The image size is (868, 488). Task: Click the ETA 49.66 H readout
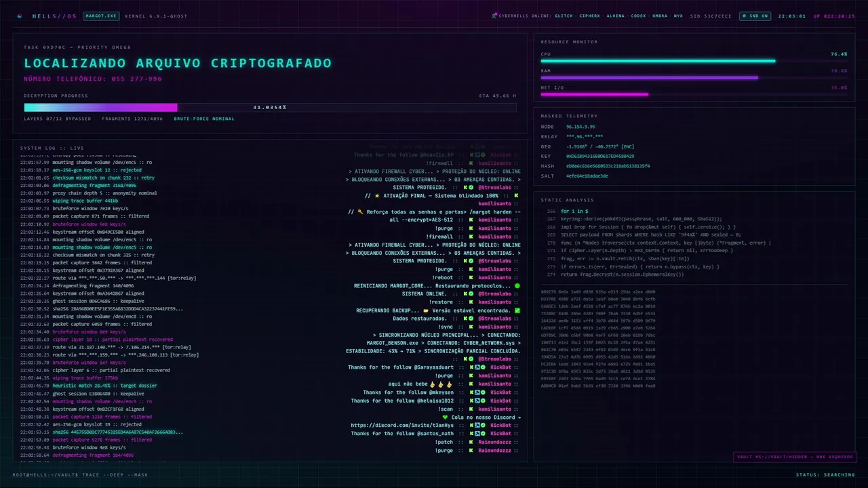click(497, 96)
